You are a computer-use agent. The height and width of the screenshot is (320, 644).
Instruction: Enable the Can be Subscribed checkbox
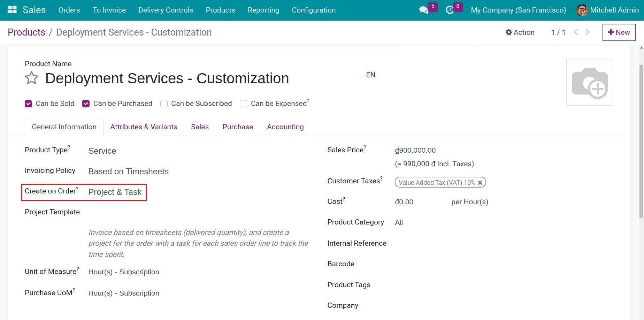[164, 104]
